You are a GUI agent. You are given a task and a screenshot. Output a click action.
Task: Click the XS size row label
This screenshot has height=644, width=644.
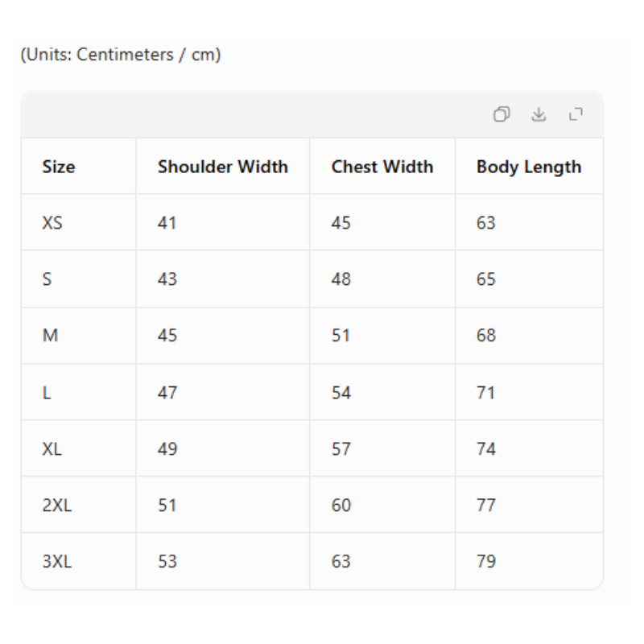50,223
